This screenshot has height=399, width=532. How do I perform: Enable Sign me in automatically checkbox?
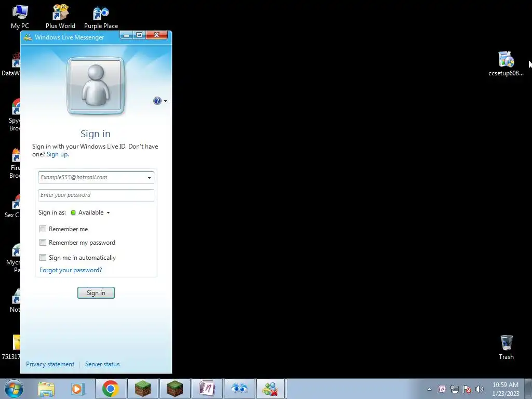[x=43, y=258]
